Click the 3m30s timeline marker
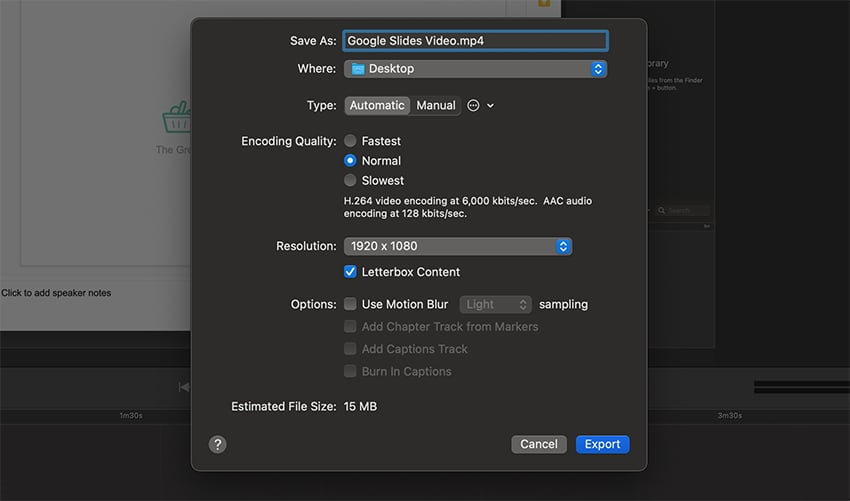Screen dimensions: 850x501 (x=729, y=415)
